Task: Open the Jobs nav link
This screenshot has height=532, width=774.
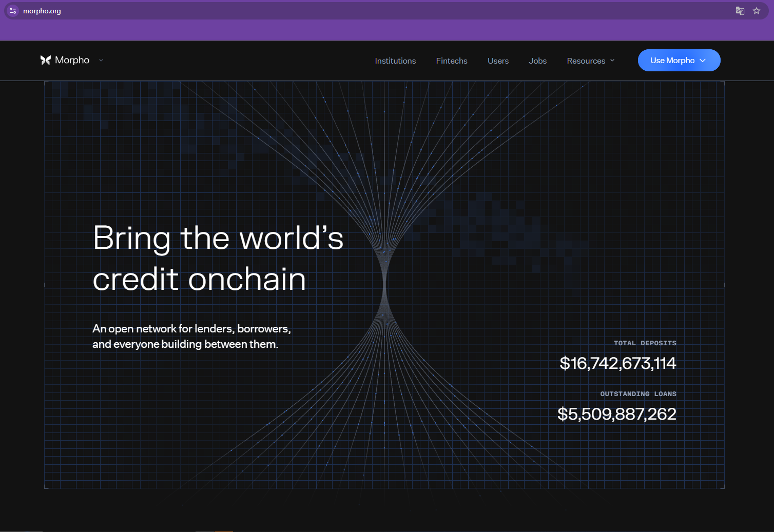Action: point(537,61)
